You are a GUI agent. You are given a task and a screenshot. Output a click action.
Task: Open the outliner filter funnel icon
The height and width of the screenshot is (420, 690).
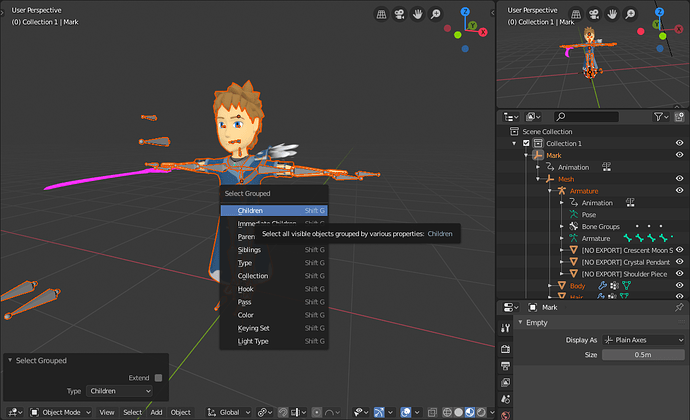click(x=660, y=117)
